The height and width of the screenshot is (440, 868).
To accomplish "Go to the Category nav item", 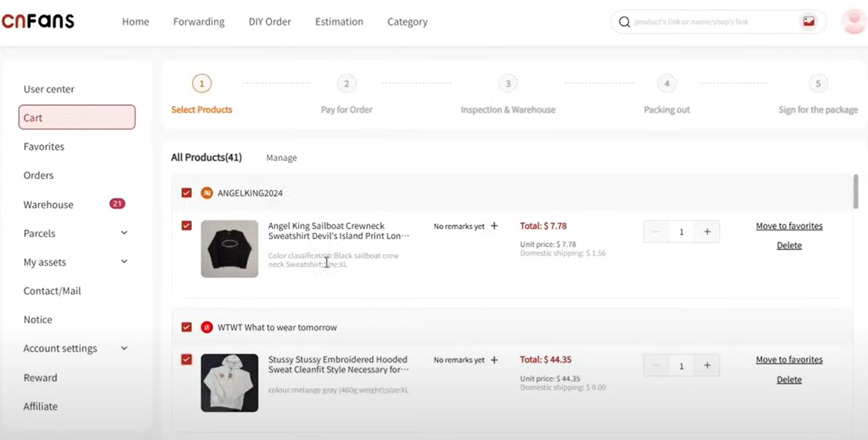I will click(x=408, y=22).
